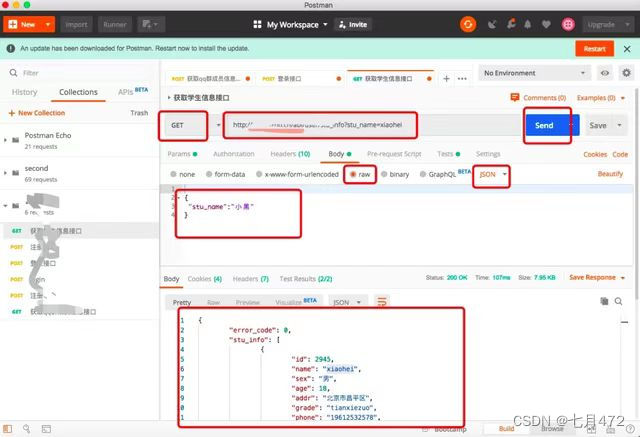Viewport: 640px width, 437px height.
Task: Click the wrench settings icon in header
Action: click(511, 24)
